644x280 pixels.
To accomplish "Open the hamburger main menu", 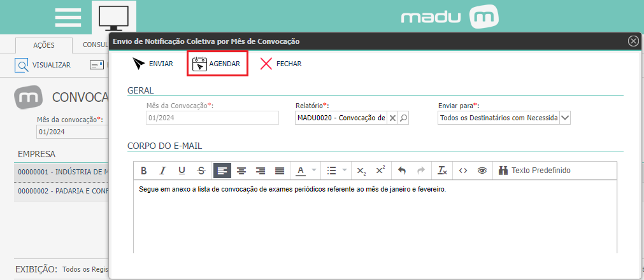I will tap(68, 17).
